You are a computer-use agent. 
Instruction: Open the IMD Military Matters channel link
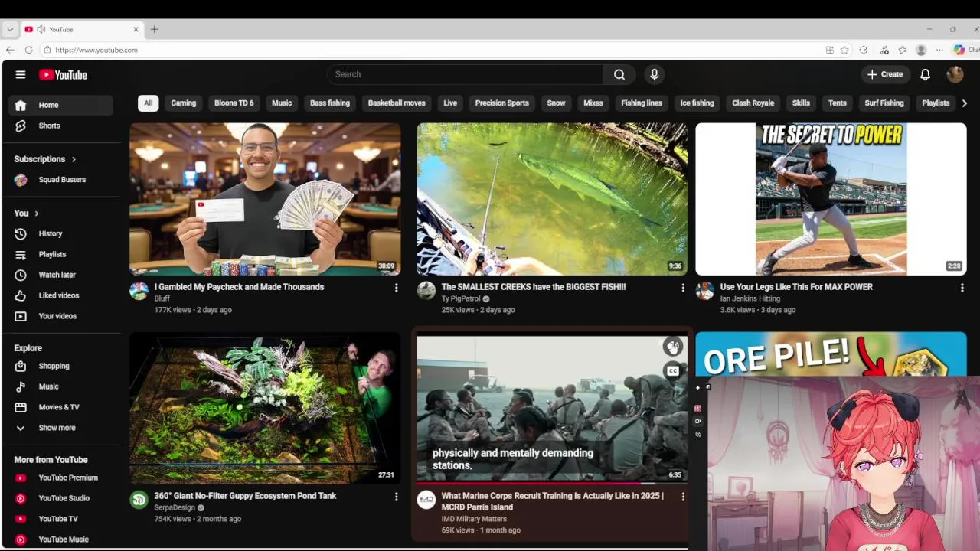tap(474, 519)
